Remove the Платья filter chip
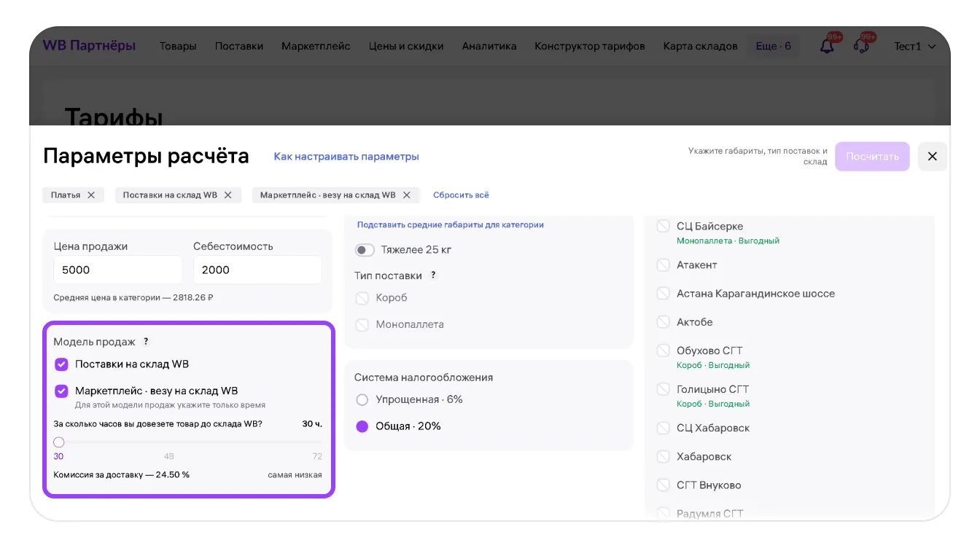 [91, 195]
